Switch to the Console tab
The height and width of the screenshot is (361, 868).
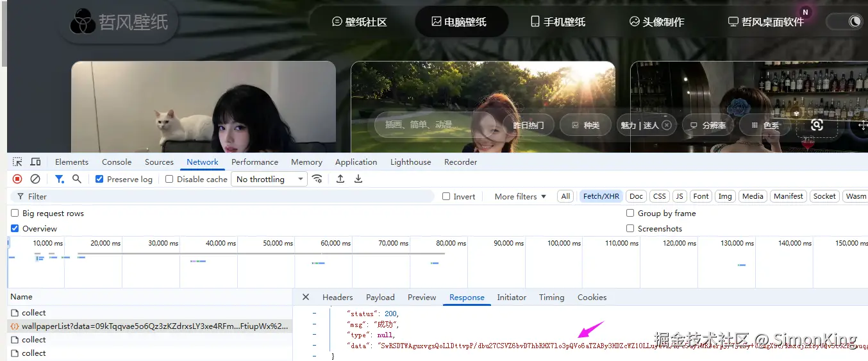tap(117, 162)
